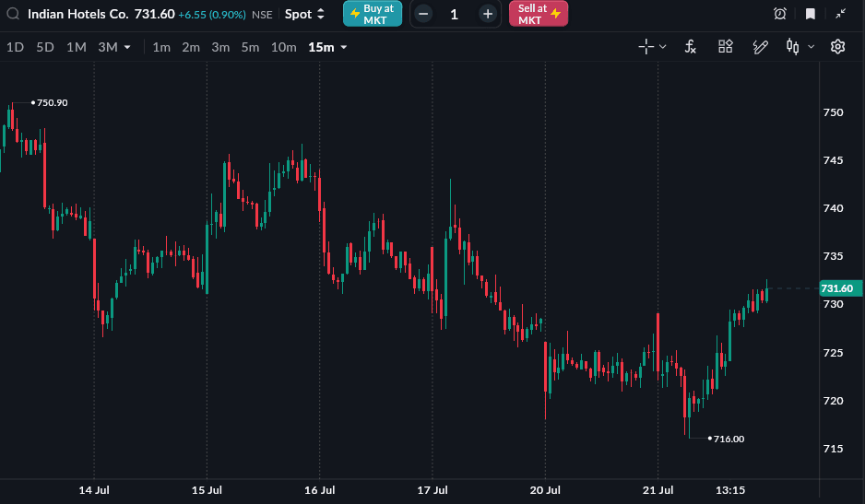Set a price alert via alarm icon
Image resolution: width=865 pixels, height=504 pixels.
tap(780, 14)
